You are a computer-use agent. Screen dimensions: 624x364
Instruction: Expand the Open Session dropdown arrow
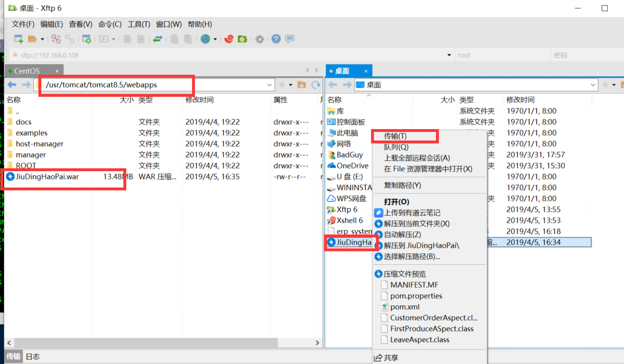coord(42,39)
